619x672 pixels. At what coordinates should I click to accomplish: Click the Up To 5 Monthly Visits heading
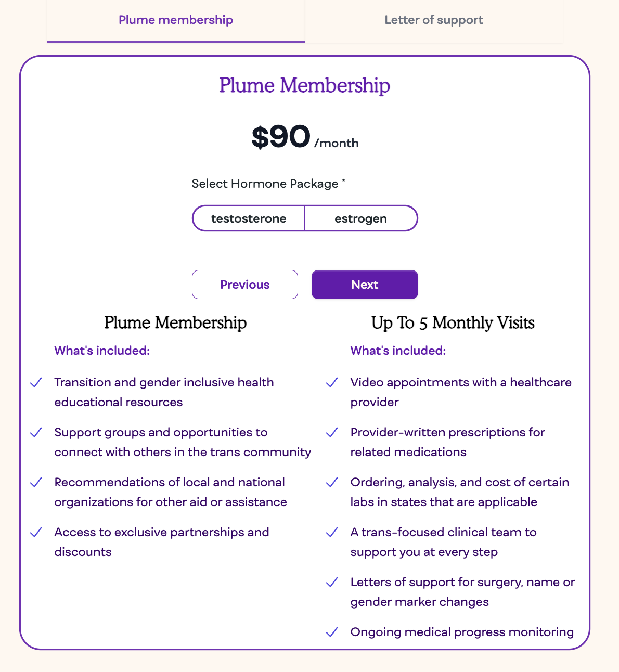453,322
